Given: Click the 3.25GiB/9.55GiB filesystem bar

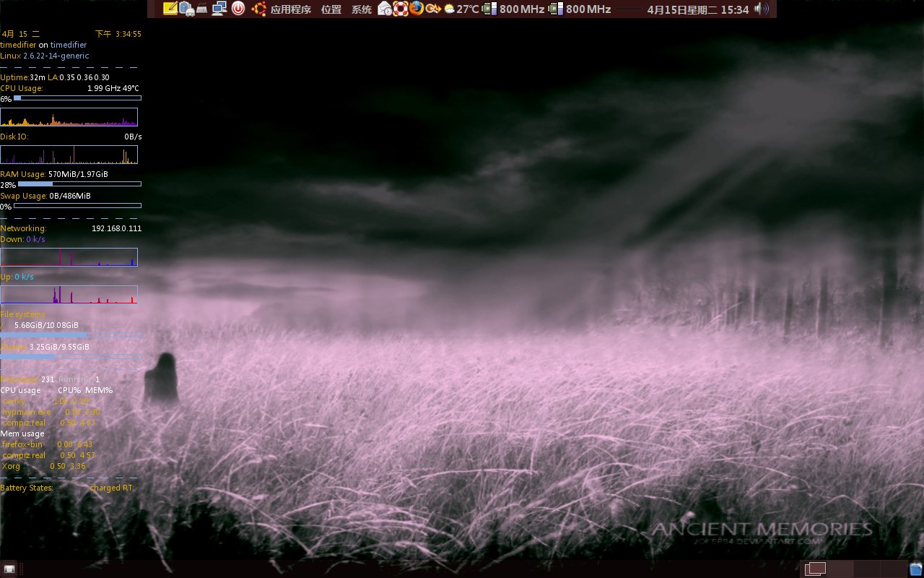Looking at the screenshot, I should (x=71, y=357).
